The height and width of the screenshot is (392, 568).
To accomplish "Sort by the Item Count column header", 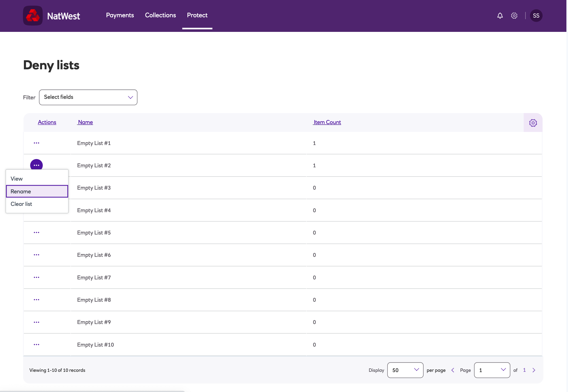I will tap(327, 122).
